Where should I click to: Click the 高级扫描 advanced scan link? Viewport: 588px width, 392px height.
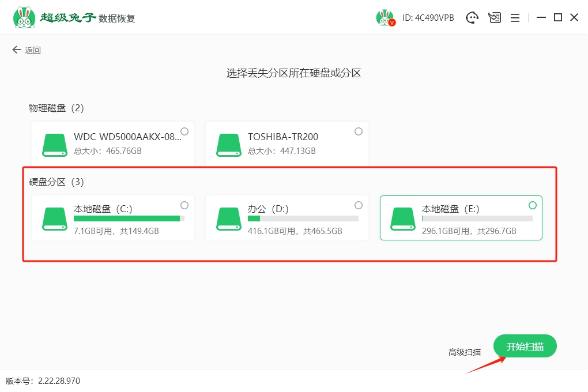tap(465, 352)
